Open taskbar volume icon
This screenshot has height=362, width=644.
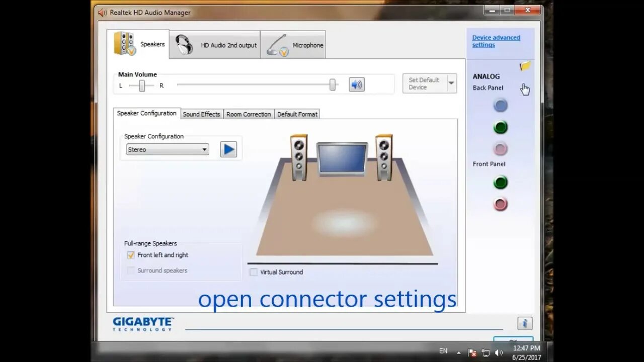point(499,352)
